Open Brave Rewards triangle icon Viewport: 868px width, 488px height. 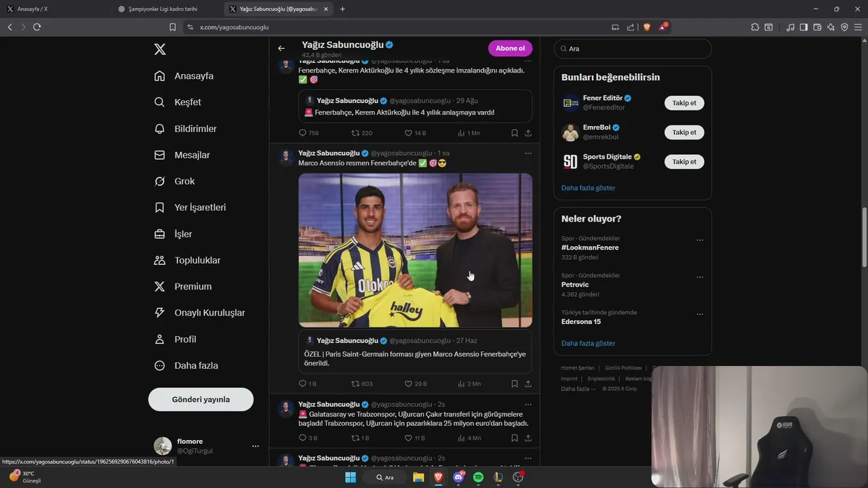663,27
